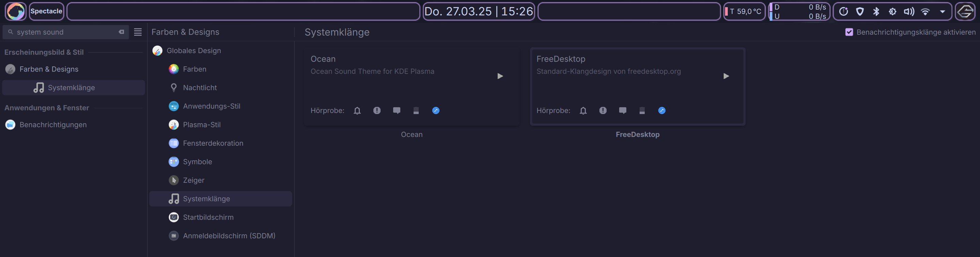Open Farben & Designs in the left sidebar
Screen dimensions: 980x257
click(x=73, y=69)
